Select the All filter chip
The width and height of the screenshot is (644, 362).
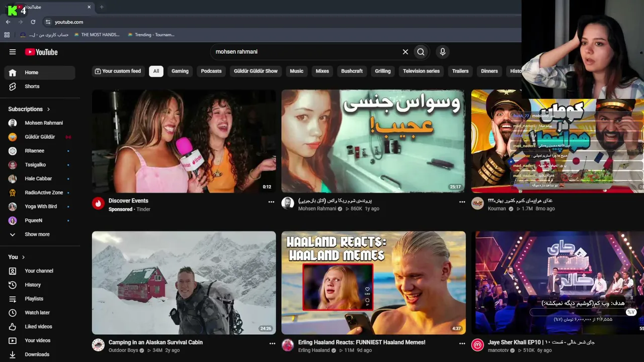[x=156, y=71]
